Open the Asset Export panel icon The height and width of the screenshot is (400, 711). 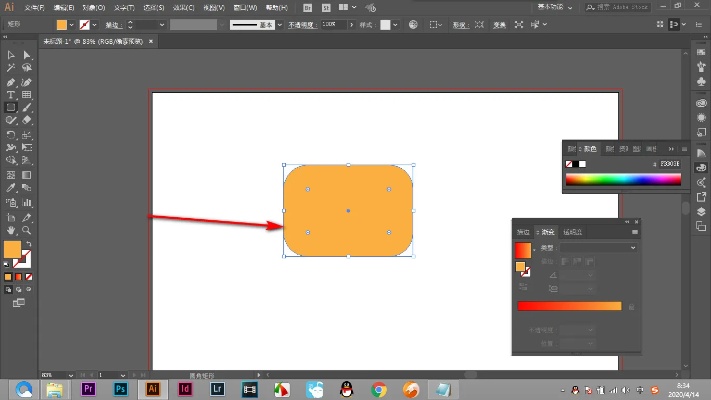coord(701,197)
